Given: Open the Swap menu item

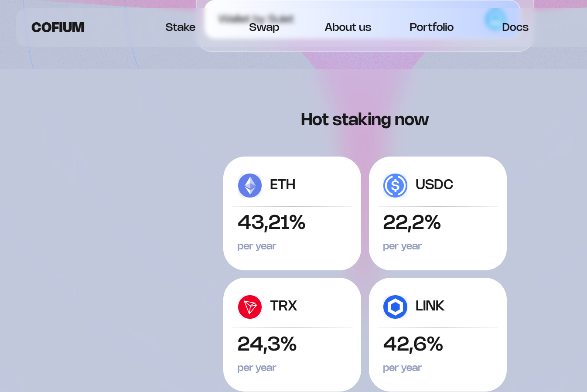Looking at the screenshot, I should pyautogui.click(x=264, y=27).
